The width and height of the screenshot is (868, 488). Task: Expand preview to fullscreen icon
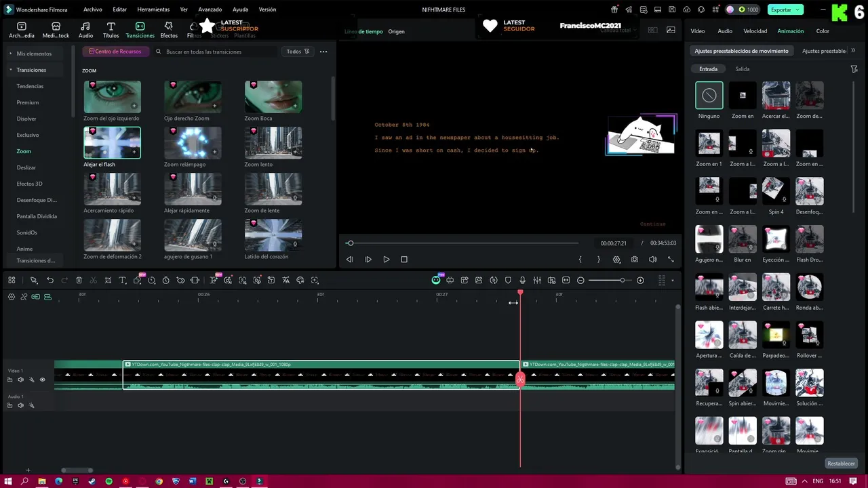coord(671,260)
